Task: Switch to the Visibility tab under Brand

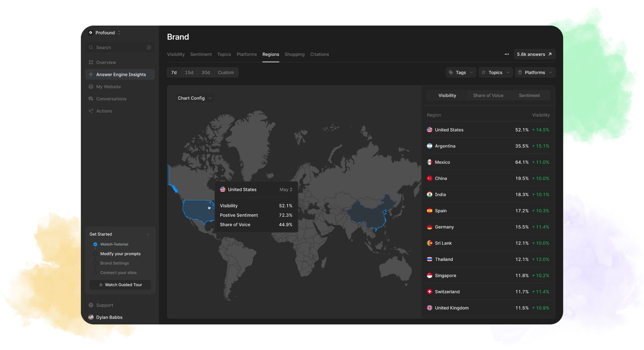Action: click(x=176, y=54)
